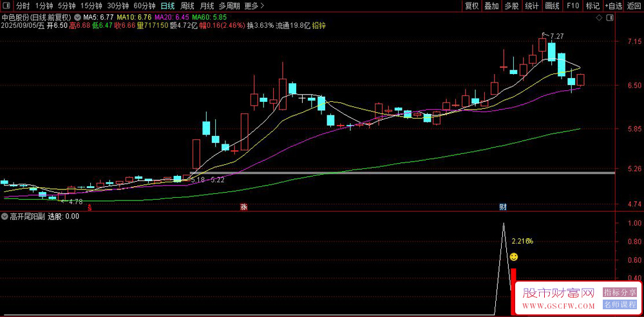Click the 指标分享 banner link
Screen dimensions: 644x317
[x=620, y=293]
